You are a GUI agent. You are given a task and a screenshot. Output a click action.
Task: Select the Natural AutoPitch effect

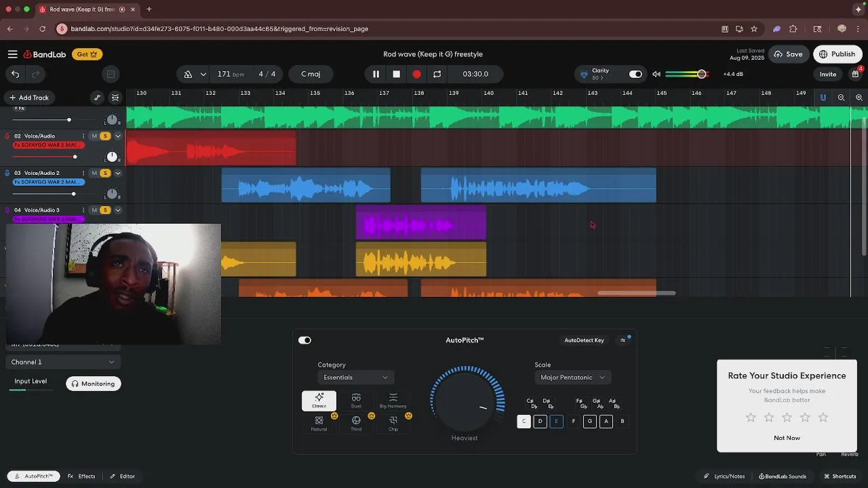(x=319, y=424)
